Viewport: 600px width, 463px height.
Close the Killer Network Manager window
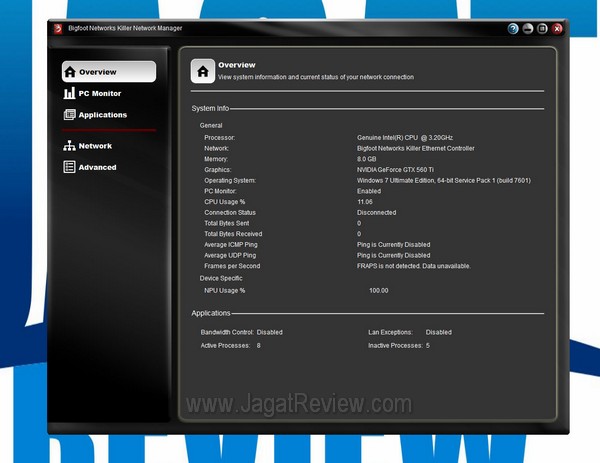(x=557, y=29)
